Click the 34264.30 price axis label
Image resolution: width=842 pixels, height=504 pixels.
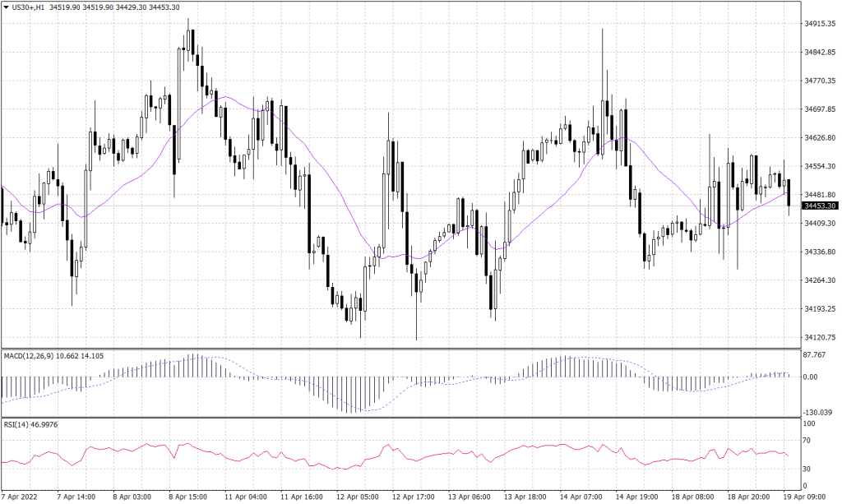pos(820,280)
